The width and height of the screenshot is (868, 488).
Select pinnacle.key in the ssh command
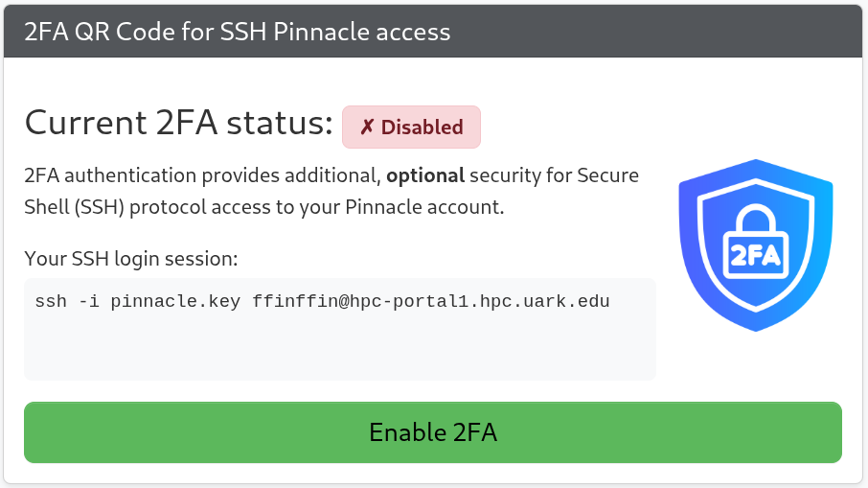click(x=176, y=302)
